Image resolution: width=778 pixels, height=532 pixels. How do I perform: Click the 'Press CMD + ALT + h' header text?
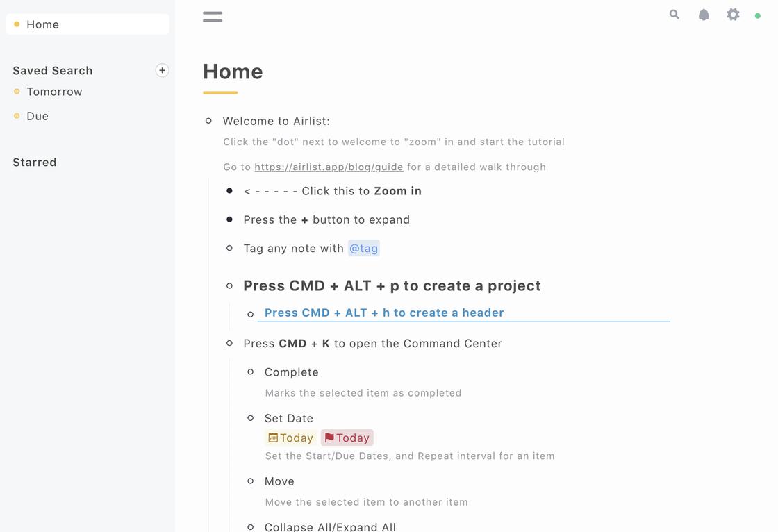tap(384, 313)
